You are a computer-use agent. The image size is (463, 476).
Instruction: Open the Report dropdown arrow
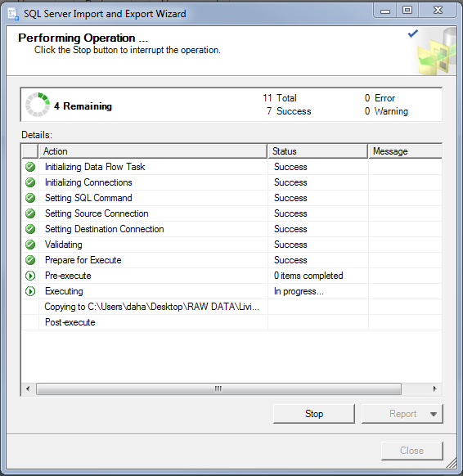(x=434, y=414)
